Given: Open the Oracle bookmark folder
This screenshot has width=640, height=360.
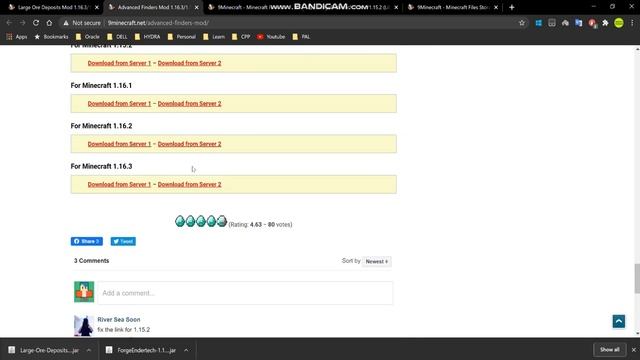Looking at the screenshot, I should pyautogui.click(x=87, y=37).
